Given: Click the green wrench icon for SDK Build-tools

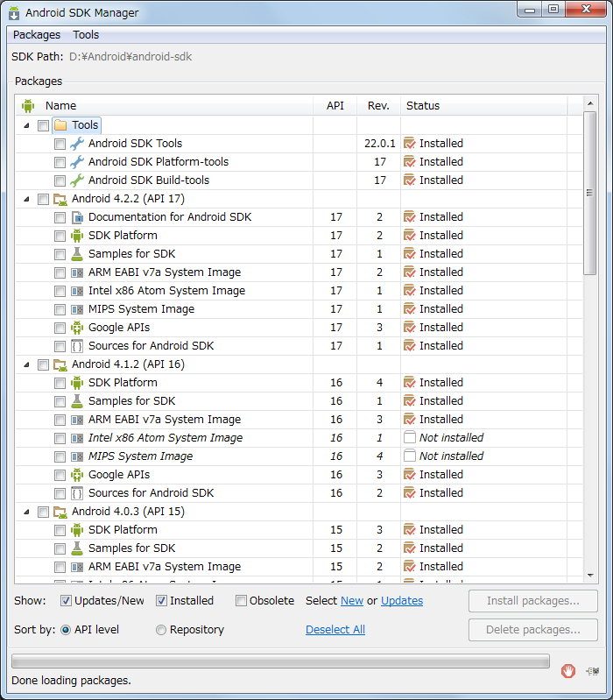Looking at the screenshot, I should coord(77,180).
